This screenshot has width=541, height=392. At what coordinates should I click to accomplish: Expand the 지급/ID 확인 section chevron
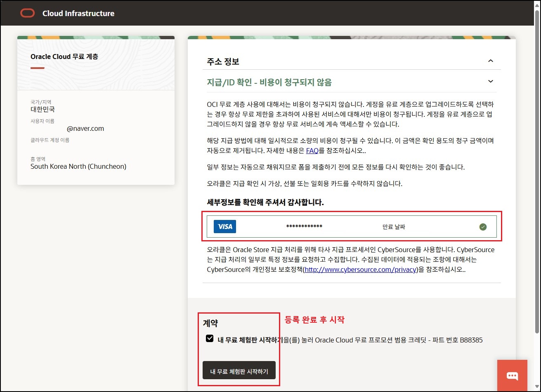point(491,81)
